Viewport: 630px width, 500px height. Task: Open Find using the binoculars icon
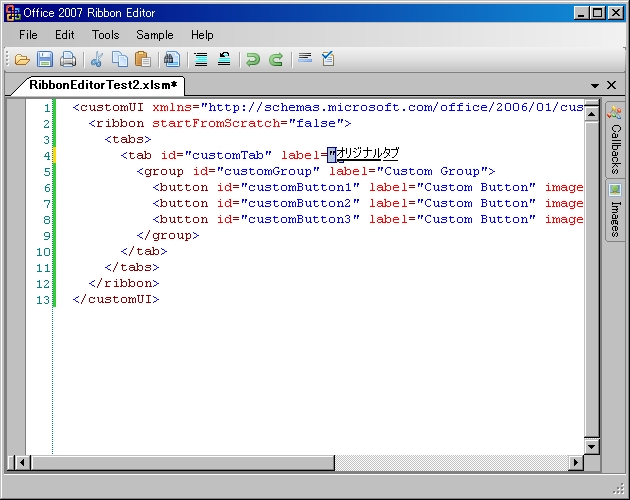(172, 60)
